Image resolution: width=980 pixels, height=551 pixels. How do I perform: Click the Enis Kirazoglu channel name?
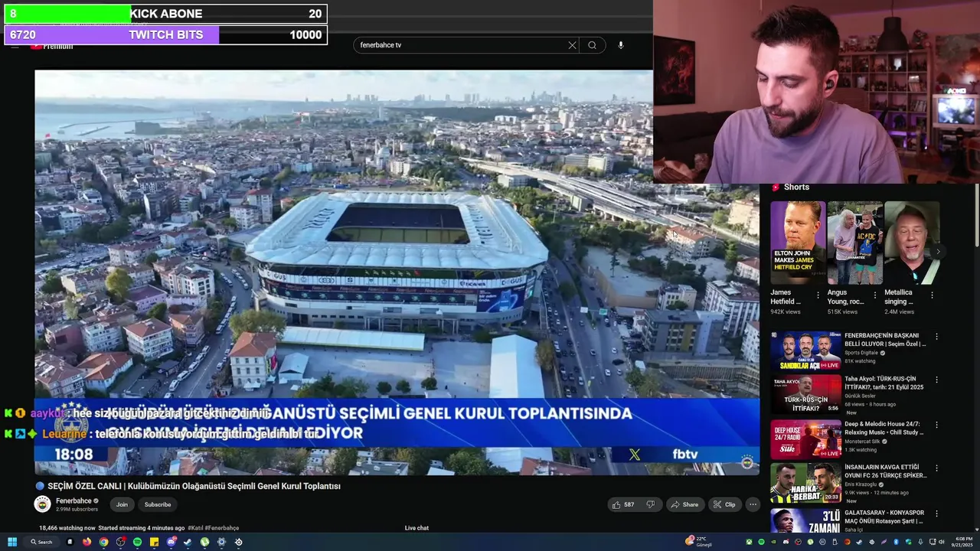tap(861, 484)
